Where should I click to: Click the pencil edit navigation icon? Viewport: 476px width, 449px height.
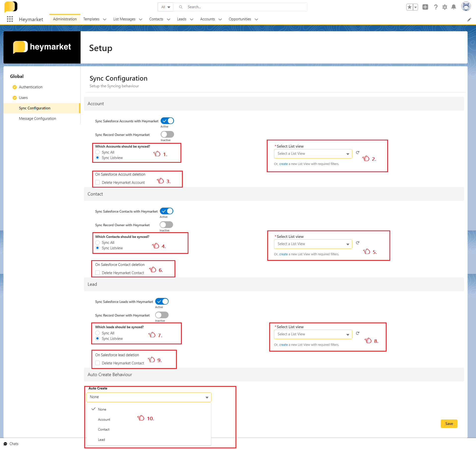(469, 19)
